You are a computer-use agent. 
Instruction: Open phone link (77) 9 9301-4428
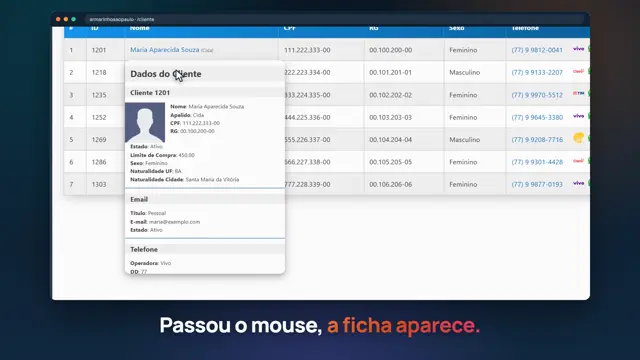tap(537, 162)
